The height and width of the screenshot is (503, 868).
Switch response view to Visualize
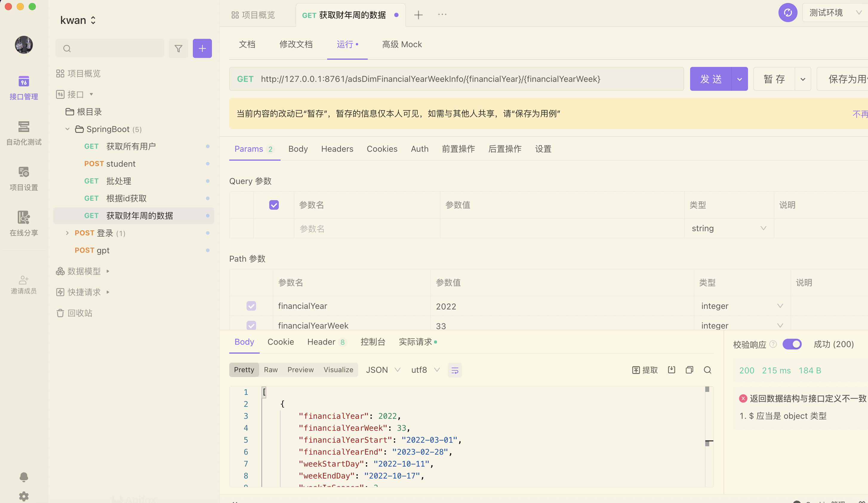tap(338, 370)
